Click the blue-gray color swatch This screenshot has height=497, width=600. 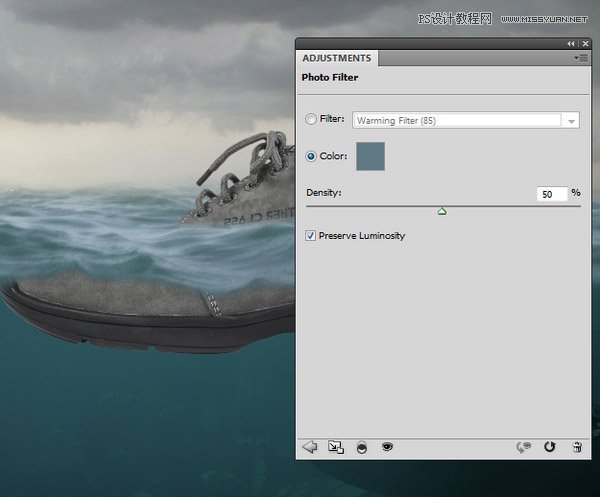pyautogui.click(x=370, y=156)
